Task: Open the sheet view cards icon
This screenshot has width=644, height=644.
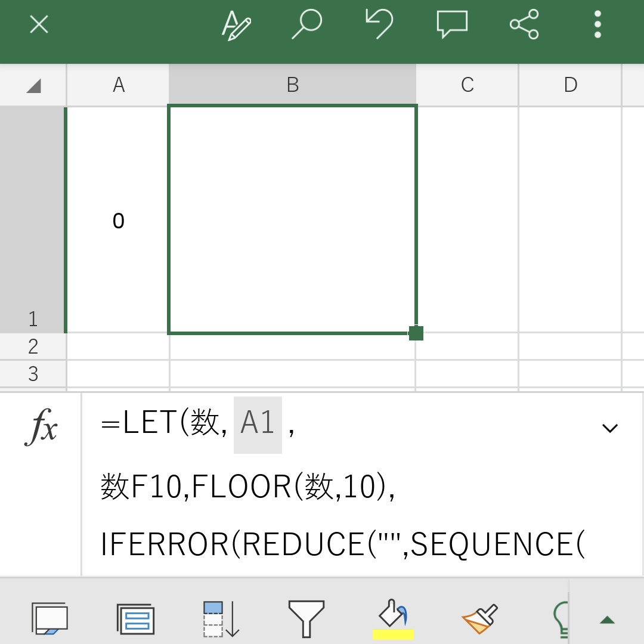Action: pos(49,618)
